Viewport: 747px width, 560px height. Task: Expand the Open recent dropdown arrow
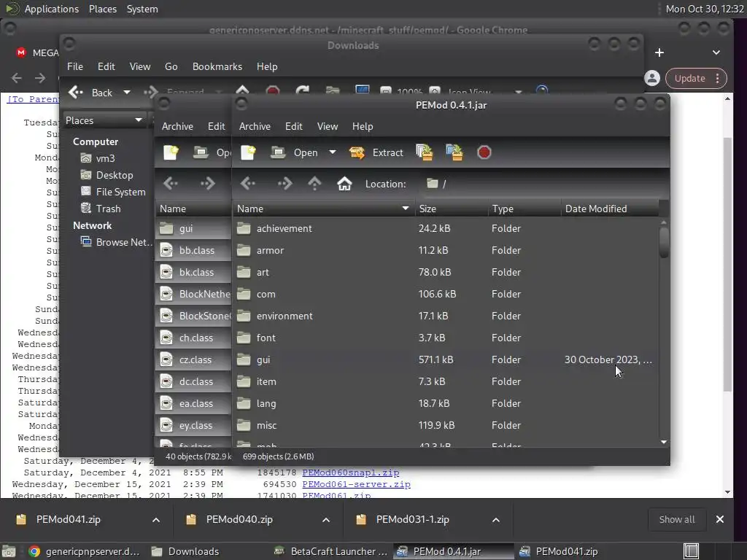333,152
